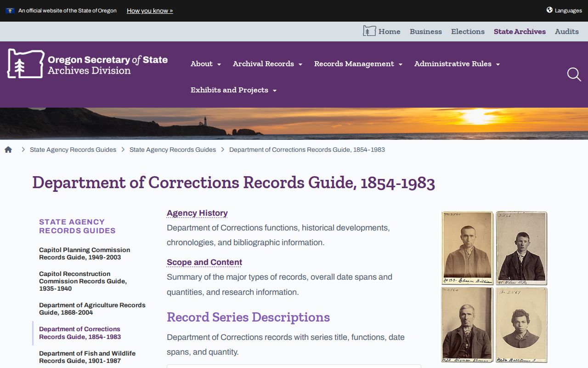This screenshot has height=368, width=588.
Task: Open Capitol Reconstruction Commission Records Guide
Action: (83, 281)
